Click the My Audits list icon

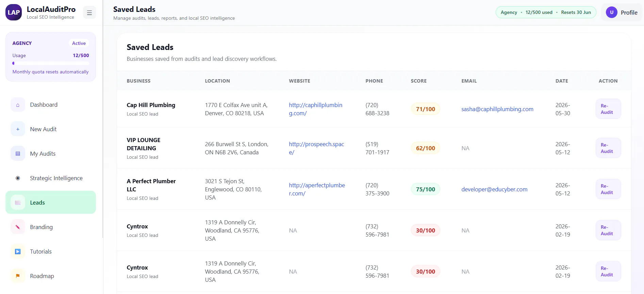click(x=18, y=154)
